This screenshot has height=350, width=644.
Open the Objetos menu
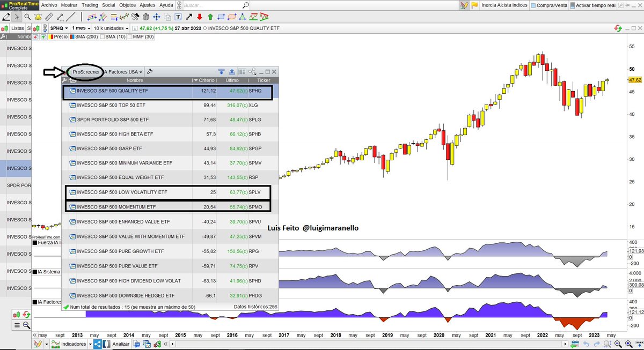(x=127, y=5)
